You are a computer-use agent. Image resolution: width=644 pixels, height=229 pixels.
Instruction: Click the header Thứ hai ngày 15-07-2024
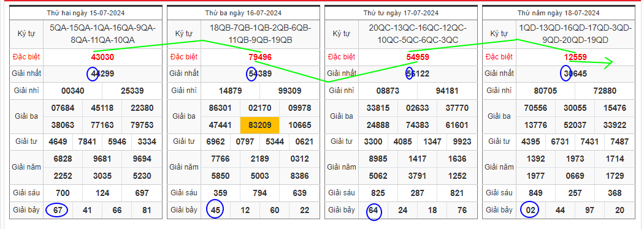coord(85,13)
